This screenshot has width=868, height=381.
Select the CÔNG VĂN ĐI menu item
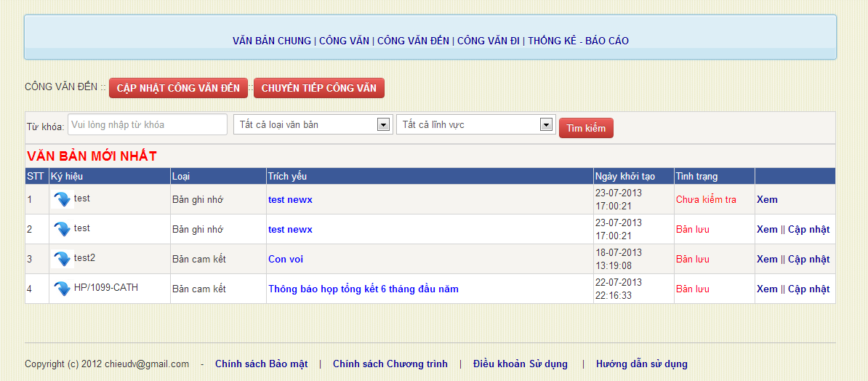pyautogui.click(x=488, y=41)
